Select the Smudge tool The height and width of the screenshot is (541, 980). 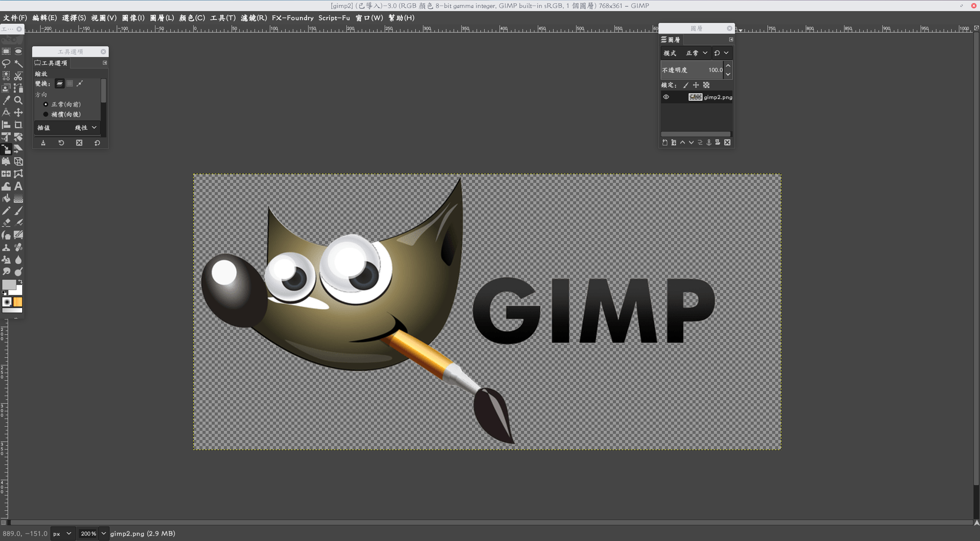tap(6, 272)
